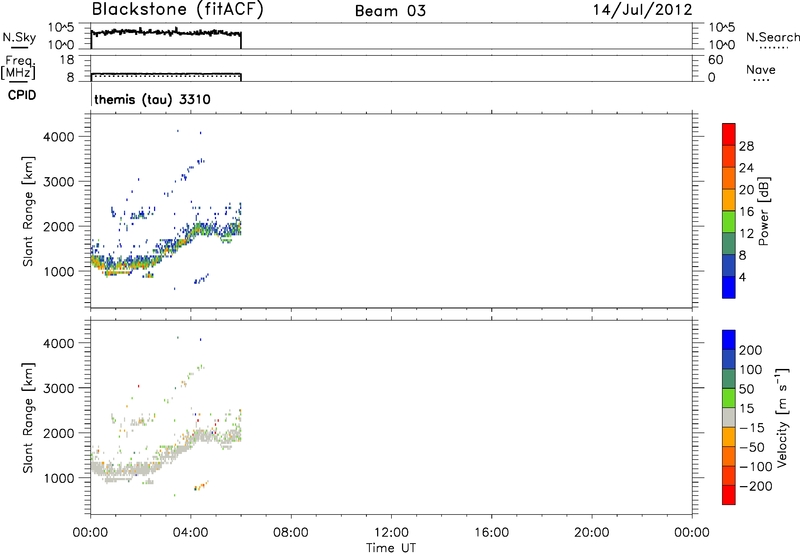Click the '04:00' time axis tick label
Screen dimensions: 800x554
pyautogui.click(x=190, y=533)
